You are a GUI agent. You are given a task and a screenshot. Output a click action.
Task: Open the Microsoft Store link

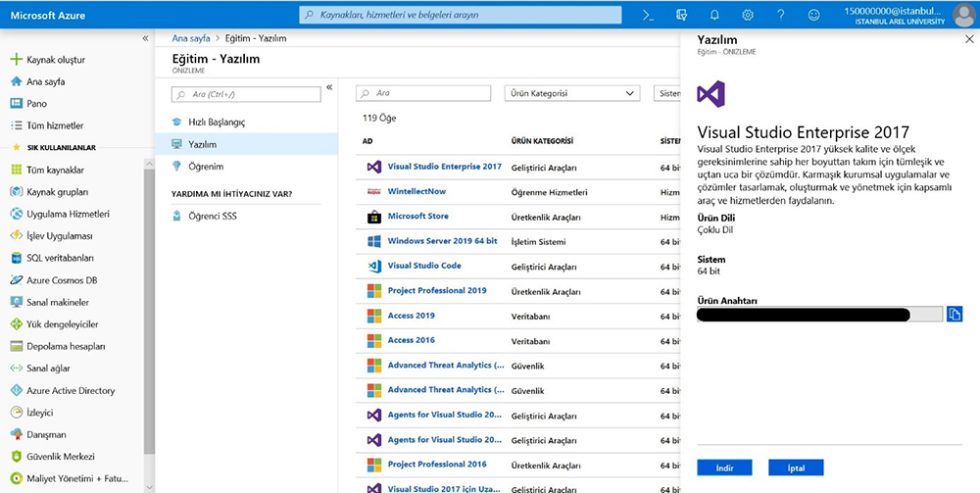(418, 216)
